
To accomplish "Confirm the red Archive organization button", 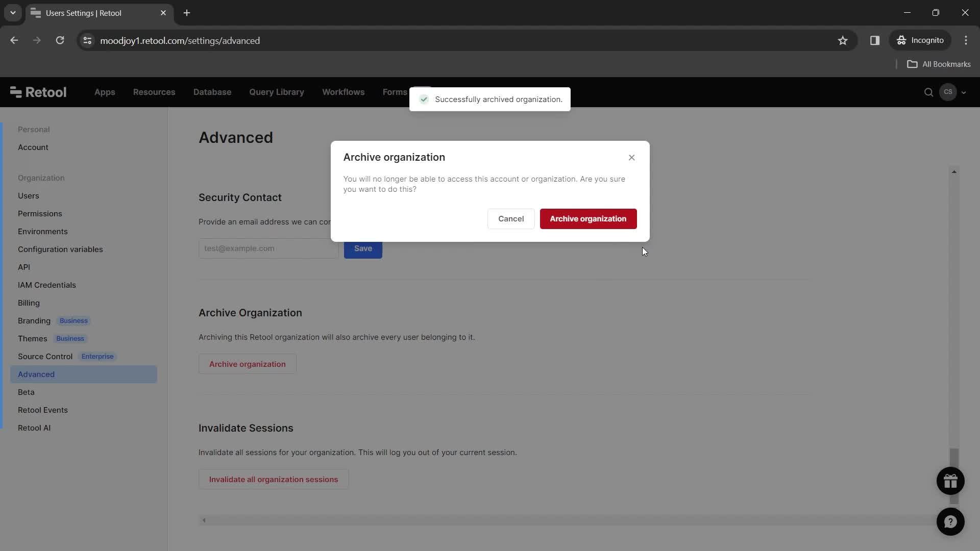I will coord(588,219).
